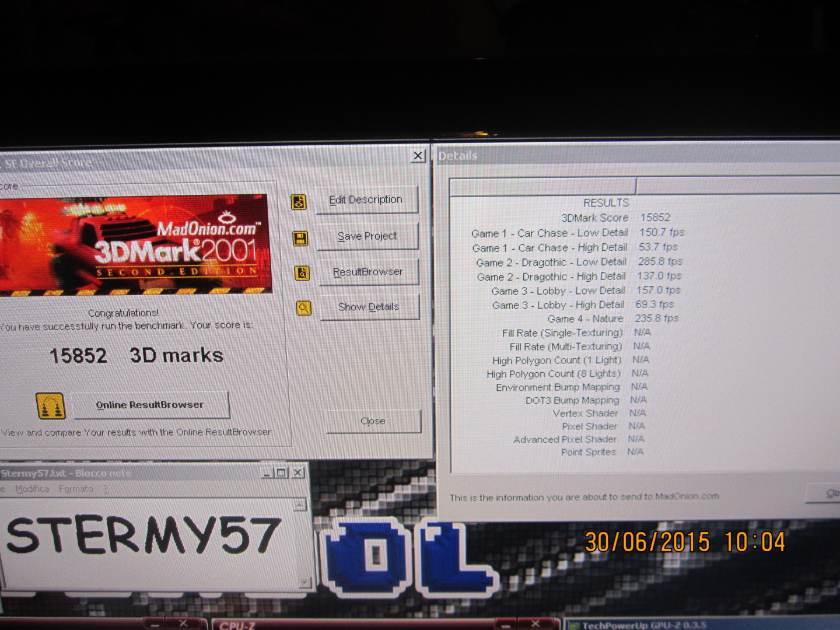Screen dimensions: 840x630
Task: Click the edit description icon beside Edit Description
Action: [299, 202]
